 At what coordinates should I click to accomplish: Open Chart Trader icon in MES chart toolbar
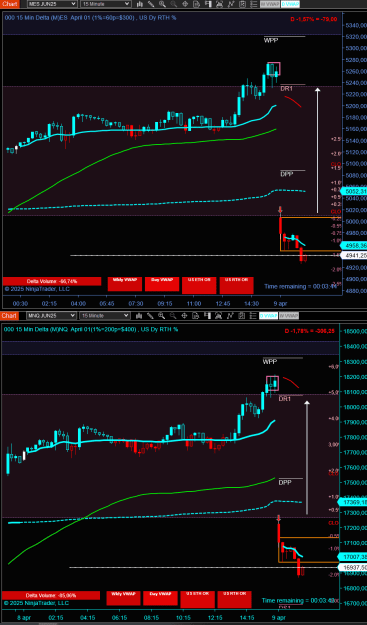pos(196,4)
